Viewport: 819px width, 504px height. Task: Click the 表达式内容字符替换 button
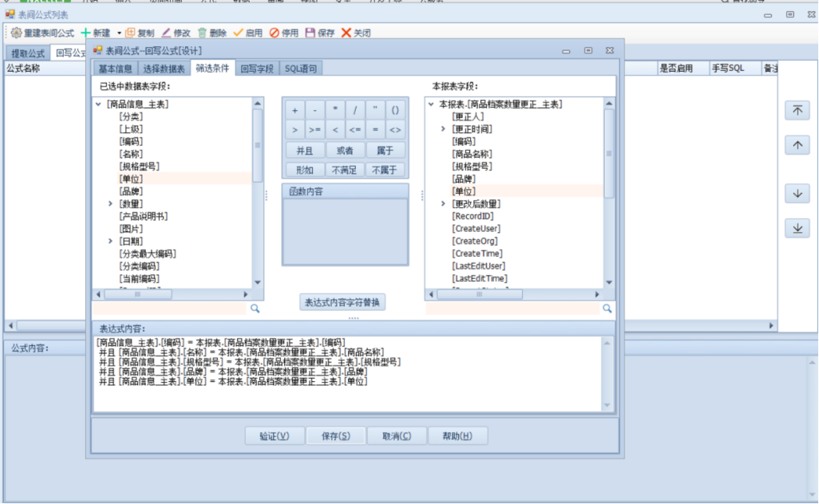tap(343, 302)
